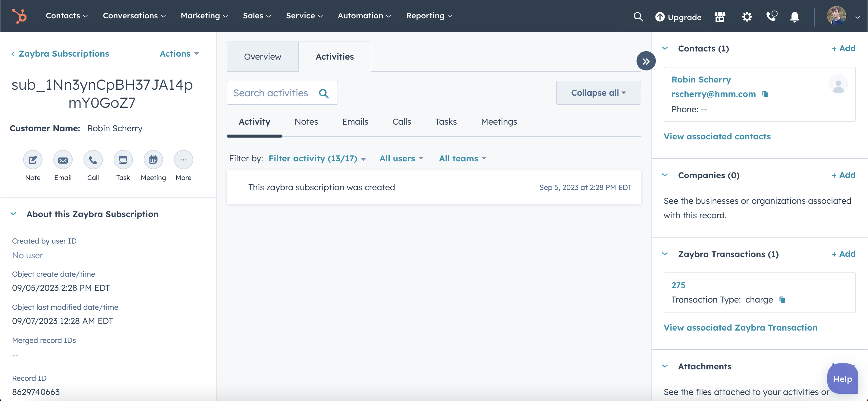868x401 pixels.
Task: Open HubSpot settings gear
Action: coord(747,17)
